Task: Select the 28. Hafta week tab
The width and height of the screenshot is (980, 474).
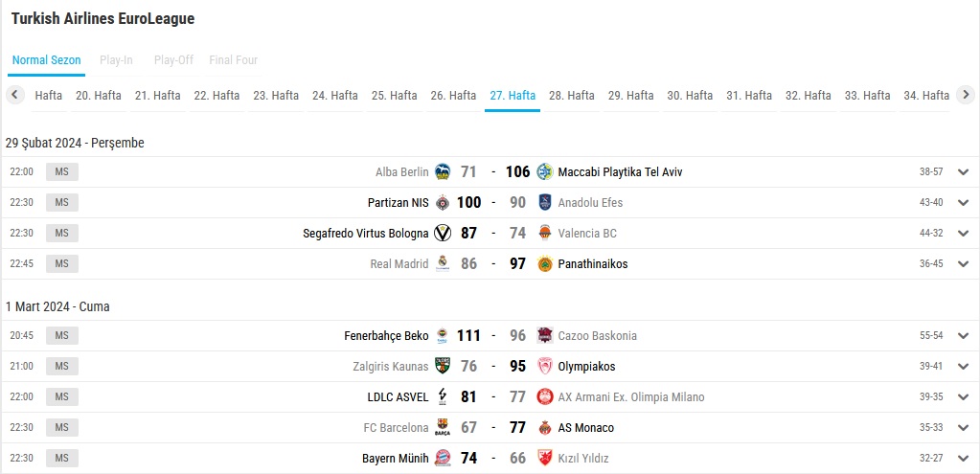Action: [571, 96]
